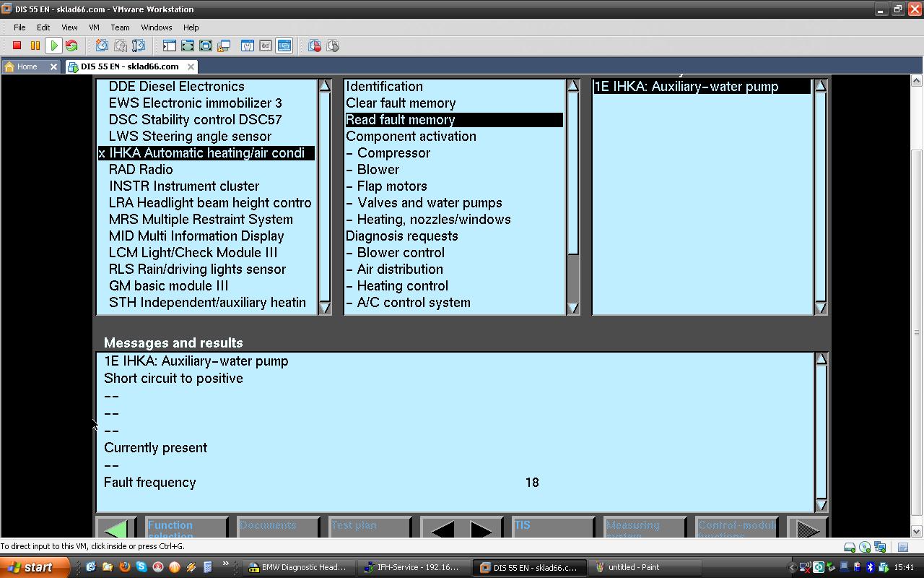Revert to snapshot using the toolbar icon
The height and width of the screenshot is (578, 924).
pyautogui.click(x=121, y=46)
